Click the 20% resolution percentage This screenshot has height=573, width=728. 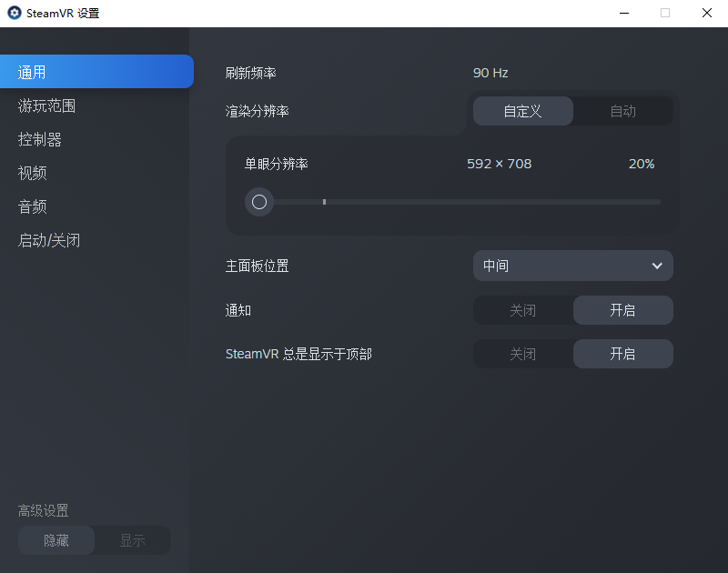pos(642,164)
